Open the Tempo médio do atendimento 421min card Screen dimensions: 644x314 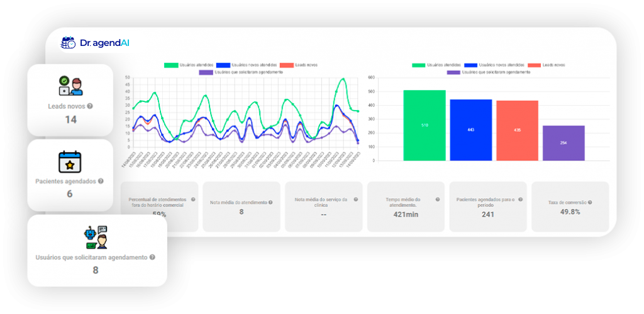[x=406, y=208]
